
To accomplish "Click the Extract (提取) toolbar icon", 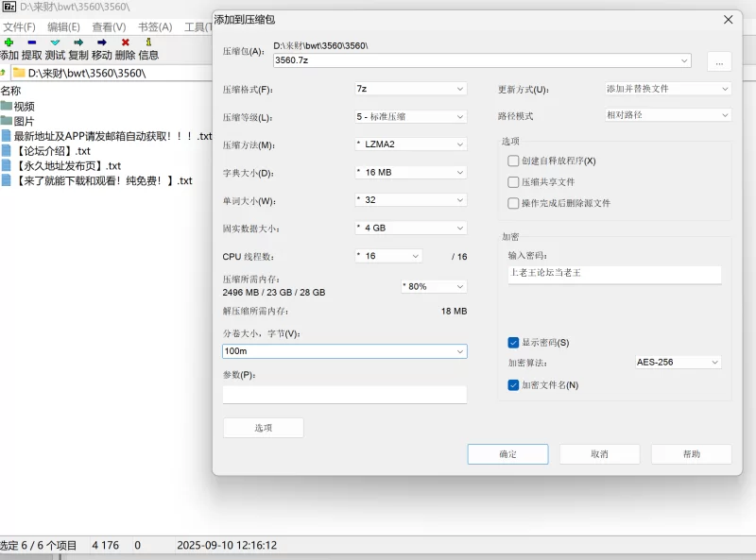I will tap(32, 42).
